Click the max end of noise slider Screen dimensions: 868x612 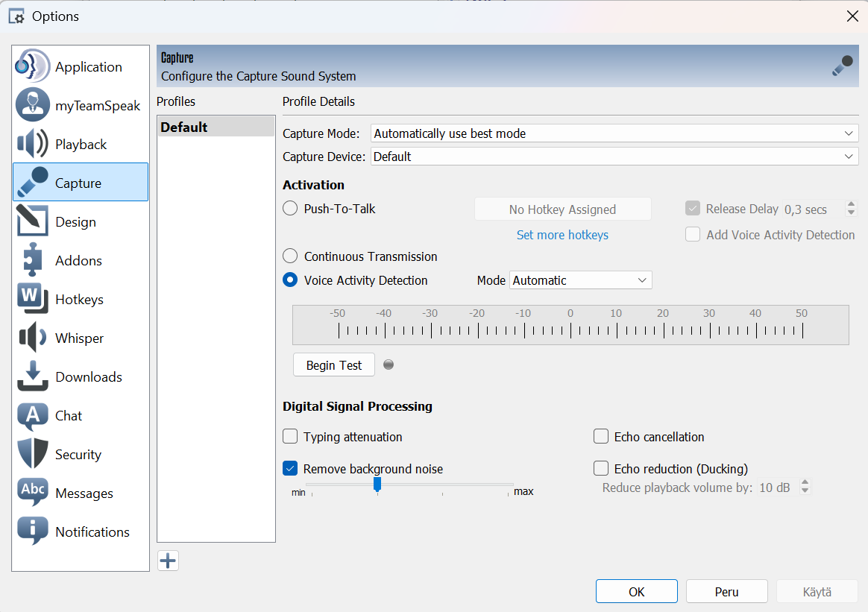[x=523, y=491]
